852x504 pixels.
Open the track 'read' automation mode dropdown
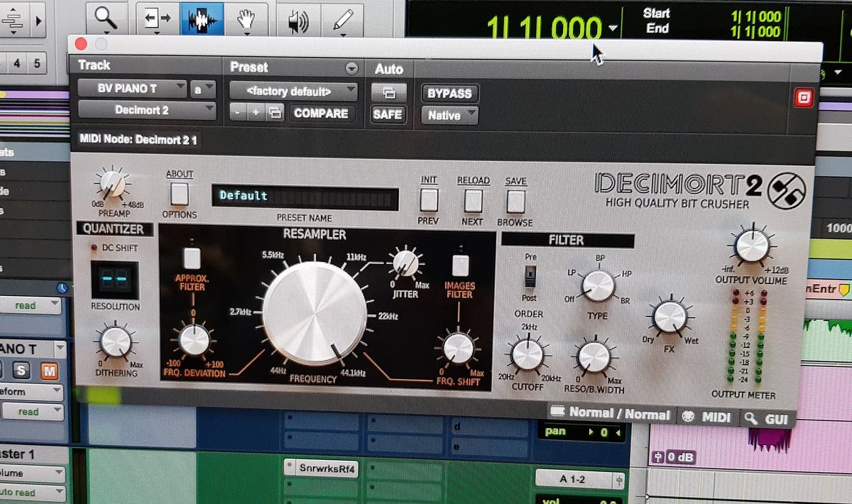(31, 412)
